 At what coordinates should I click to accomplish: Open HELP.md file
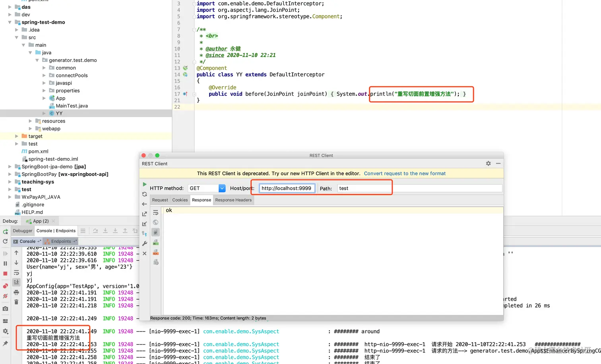point(32,212)
